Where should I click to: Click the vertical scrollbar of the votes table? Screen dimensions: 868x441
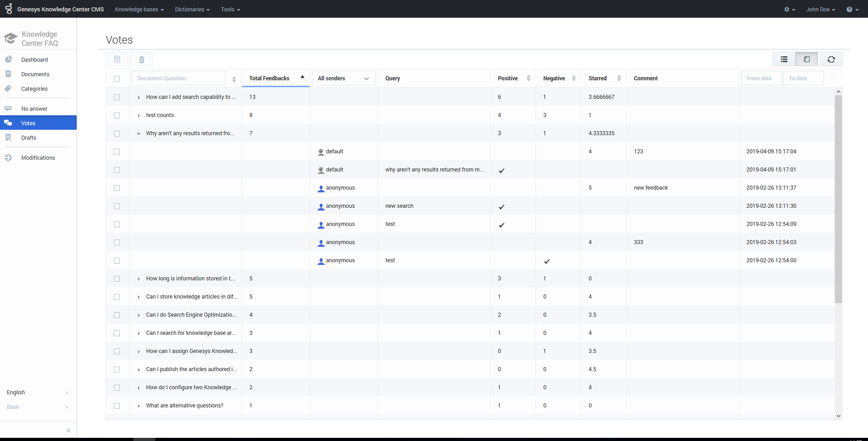(x=838, y=200)
